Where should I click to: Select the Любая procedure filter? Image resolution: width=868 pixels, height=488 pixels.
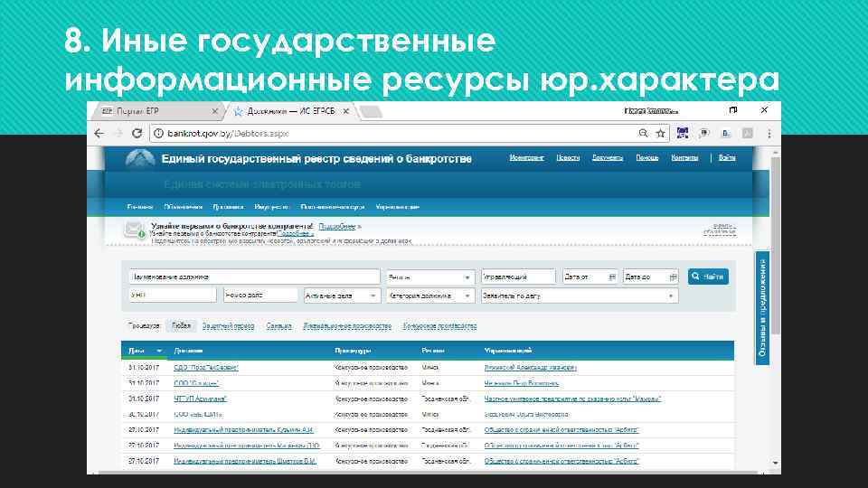(181, 326)
